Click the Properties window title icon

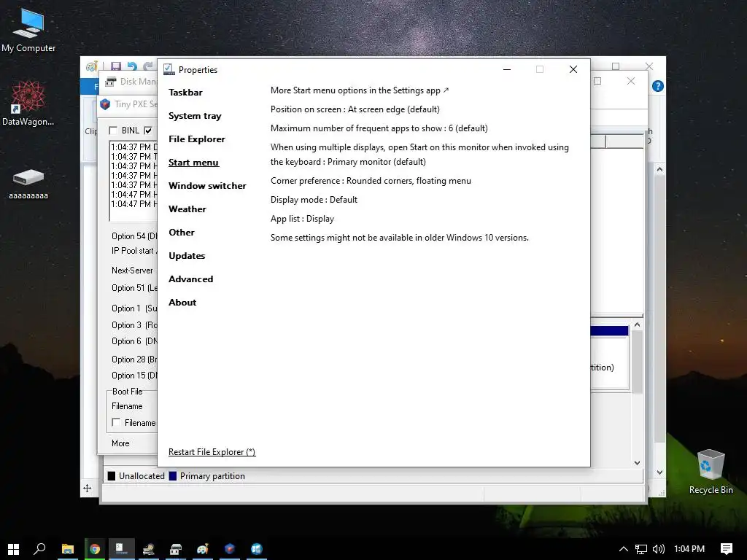pyautogui.click(x=169, y=69)
